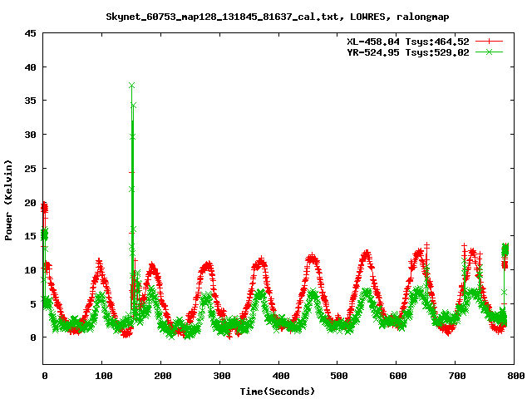Click y-axis tick label '10'
Viewport: 532px width, 399px height.
coord(30,270)
